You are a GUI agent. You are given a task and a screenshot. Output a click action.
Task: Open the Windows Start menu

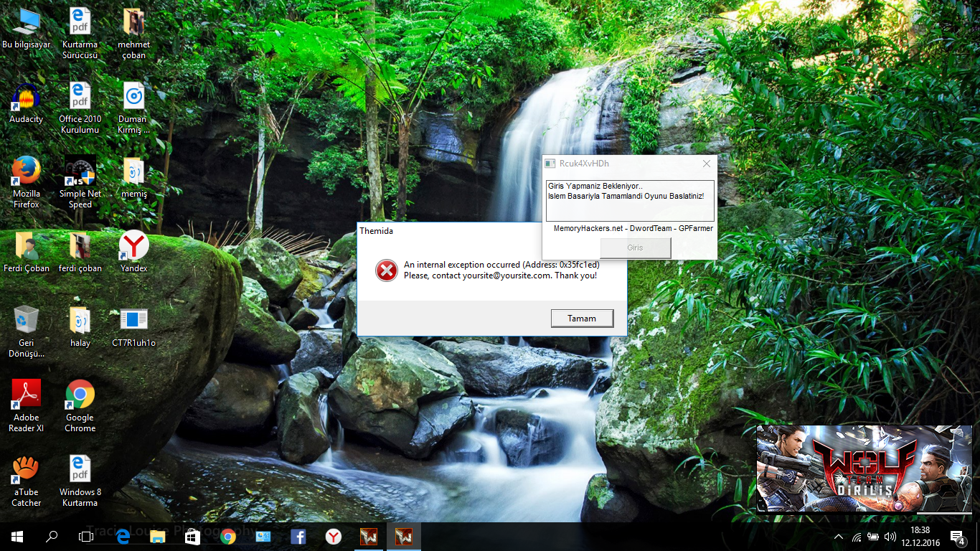(17, 536)
